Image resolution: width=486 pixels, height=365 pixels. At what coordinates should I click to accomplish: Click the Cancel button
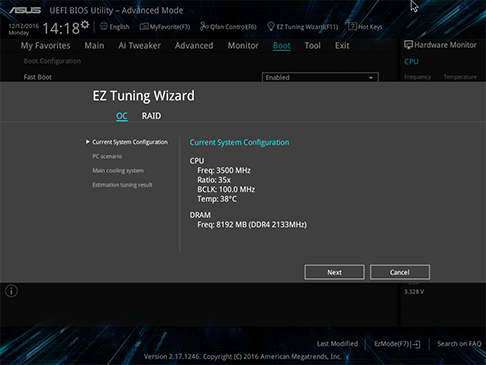(x=400, y=272)
